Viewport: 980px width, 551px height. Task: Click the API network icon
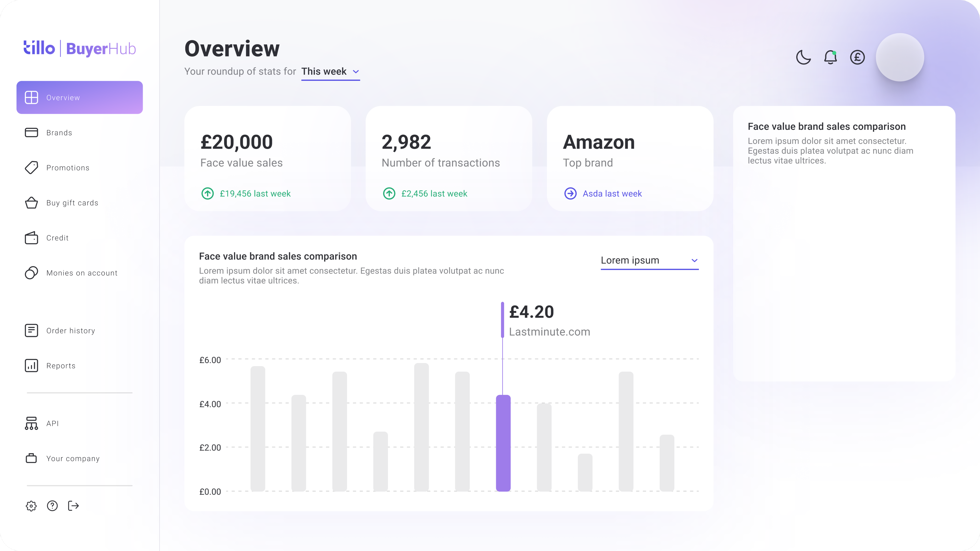[31, 423]
